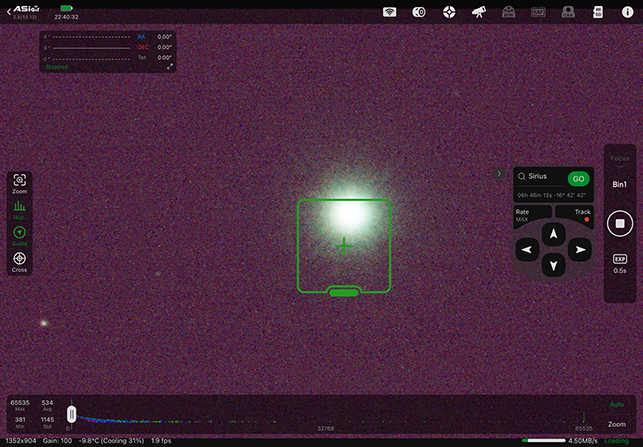
Task: Open the Bin1 binning option
Action: pos(620,185)
